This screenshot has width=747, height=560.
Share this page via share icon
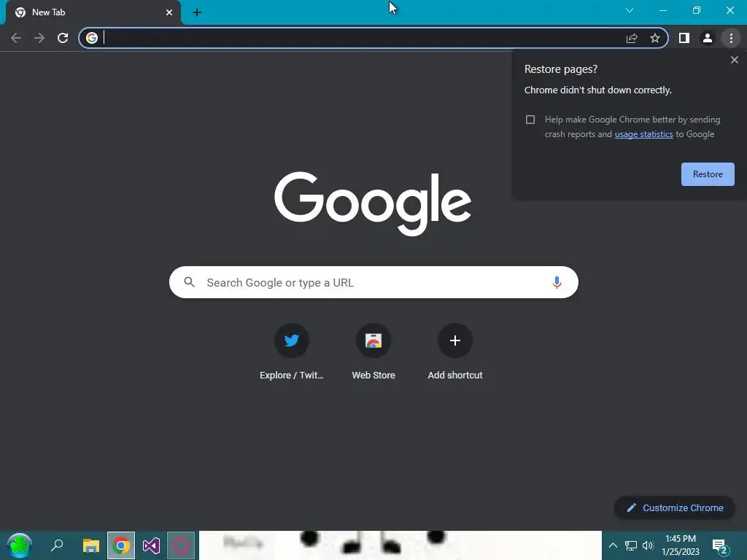(632, 38)
